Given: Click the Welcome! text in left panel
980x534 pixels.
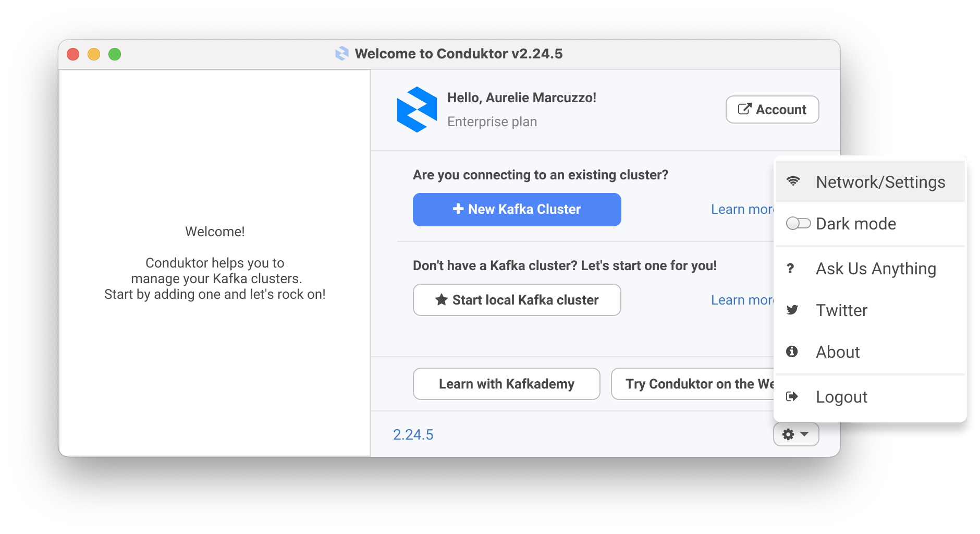Looking at the screenshot, I should coord(215,232).
